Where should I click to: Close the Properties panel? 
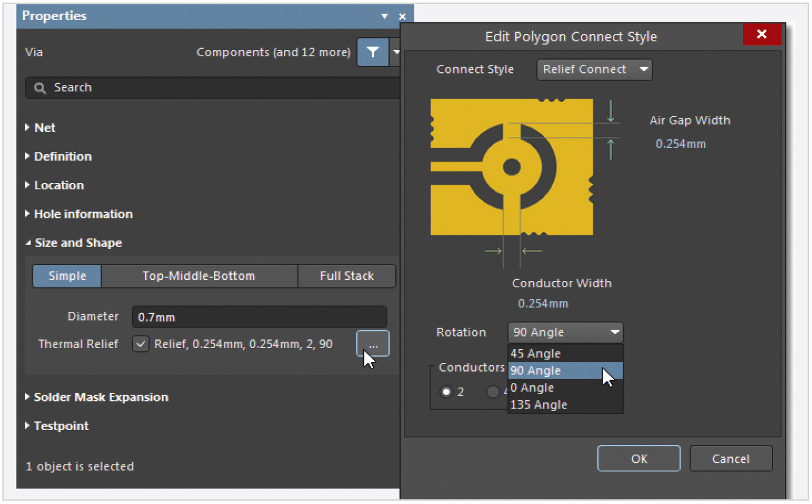(402, 17)
